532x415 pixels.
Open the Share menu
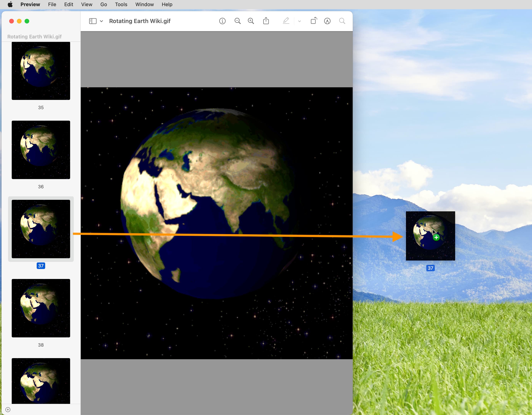(266, 21)
